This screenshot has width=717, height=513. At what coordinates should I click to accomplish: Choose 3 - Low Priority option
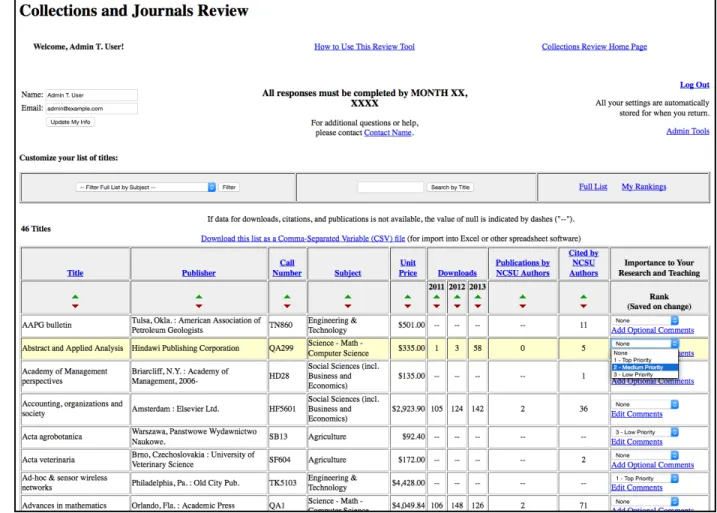645,374
